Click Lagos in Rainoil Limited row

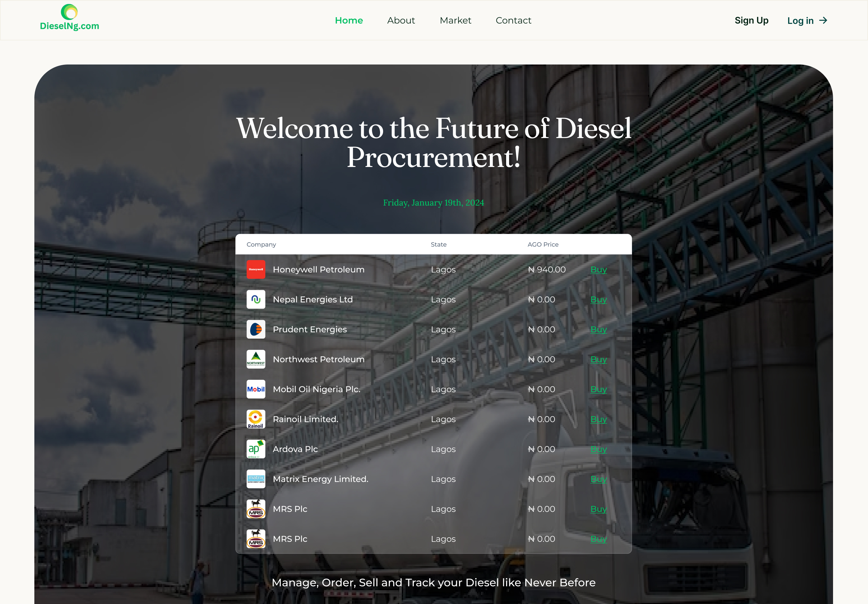pos(443,420)
